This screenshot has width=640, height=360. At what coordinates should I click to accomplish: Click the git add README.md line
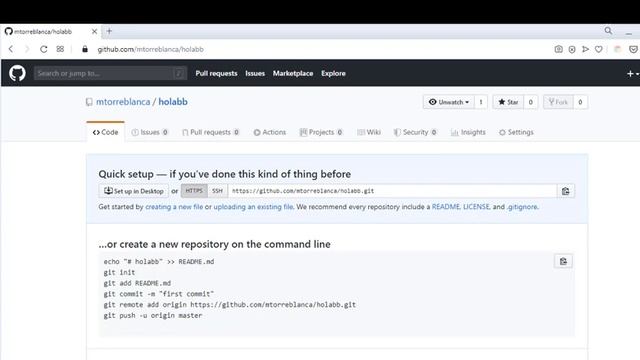(137, 283)
